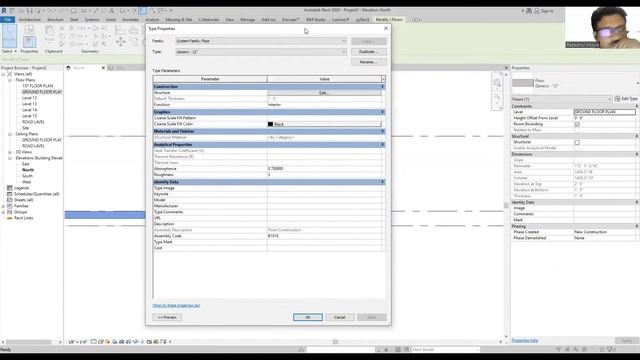
Task: Collapse the Analytical Properties group
Action: click(x=382, y=144)
